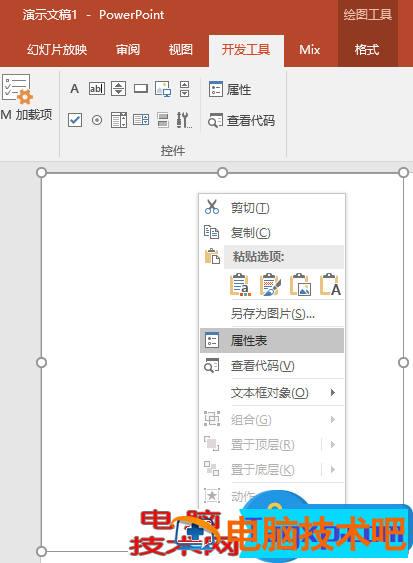Expand 文本框对象(O) submenu

click(x=272, y=392)
